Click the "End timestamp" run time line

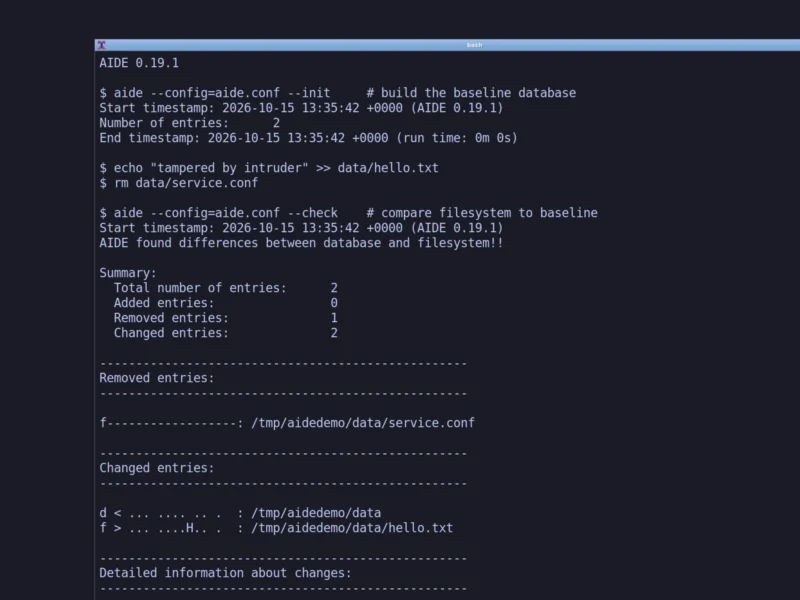click(308, 138)
